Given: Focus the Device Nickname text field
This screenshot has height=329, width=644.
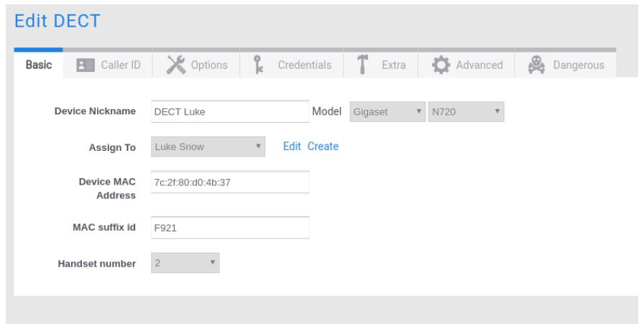Looking at the screenshot, I should pos(230,112).
